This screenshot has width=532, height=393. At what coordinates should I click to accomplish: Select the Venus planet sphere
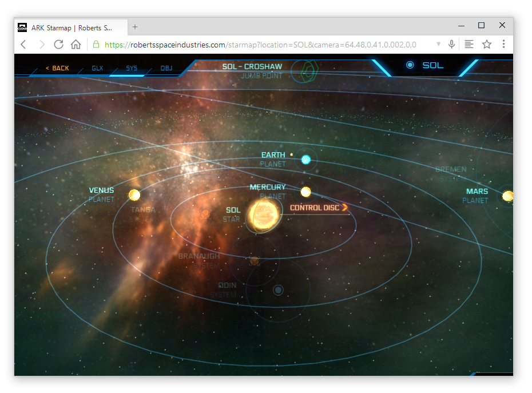pyautogui.click(x=134, y=195)
